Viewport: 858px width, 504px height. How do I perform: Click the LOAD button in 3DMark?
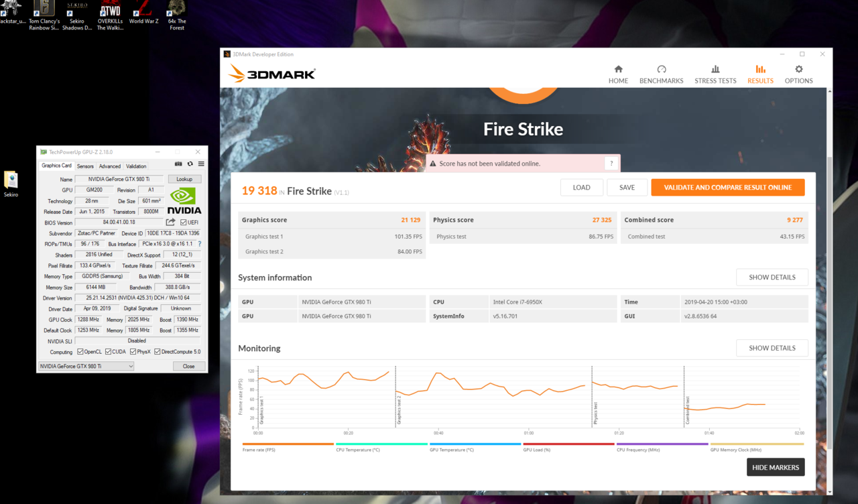click(x=582, y=188)
